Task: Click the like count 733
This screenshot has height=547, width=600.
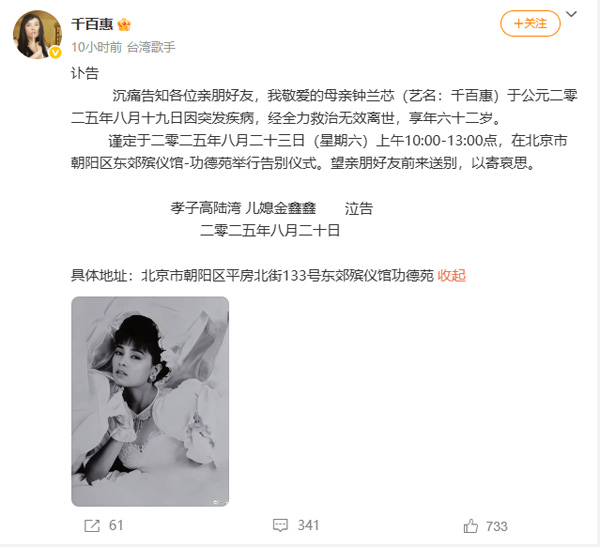Action: point(497,526)
